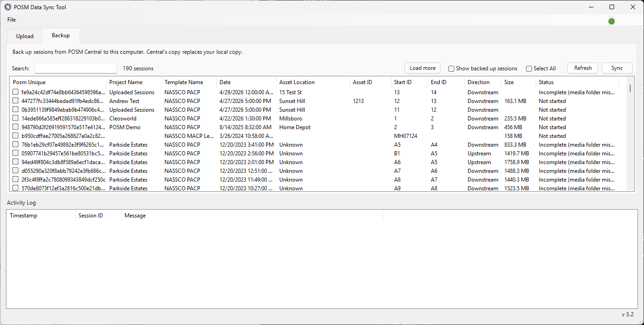This screenshot has width=644, height=325.
Task: Check the session starting 94ed49f804c3
Action: [x=16, y=162]
